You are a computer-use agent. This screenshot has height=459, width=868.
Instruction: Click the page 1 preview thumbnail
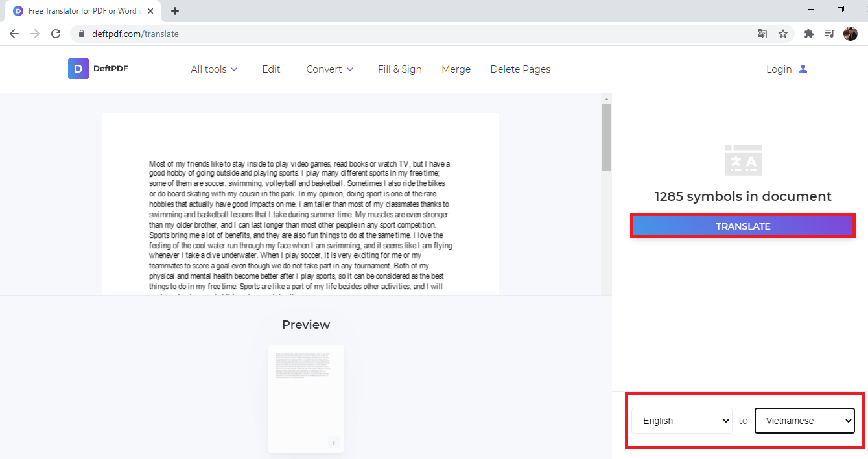(306, 399)
